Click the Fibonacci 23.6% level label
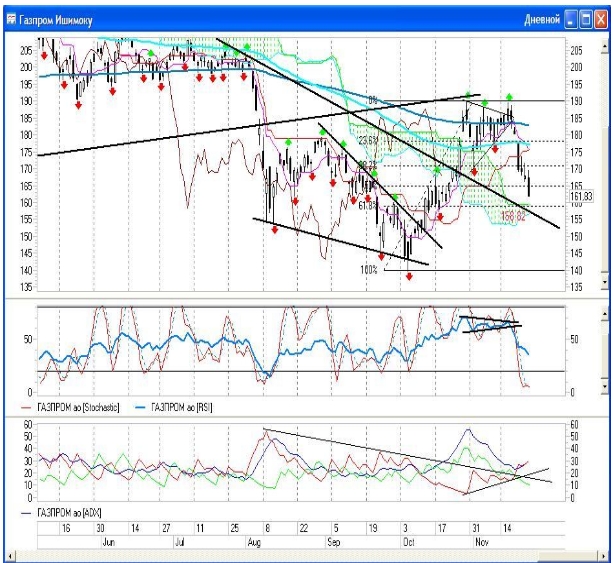 [368, 140]
